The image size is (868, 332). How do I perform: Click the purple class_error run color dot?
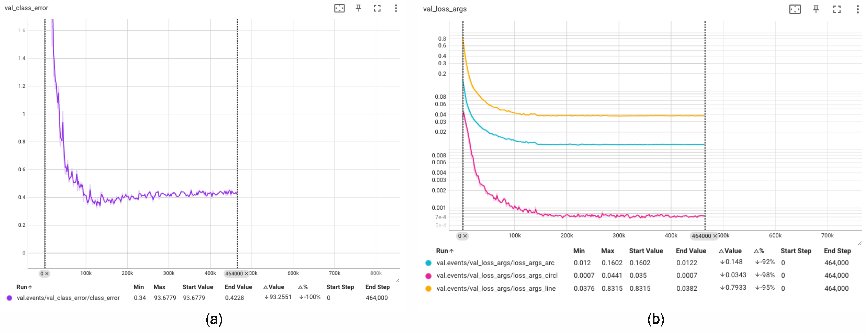[9, 298]
